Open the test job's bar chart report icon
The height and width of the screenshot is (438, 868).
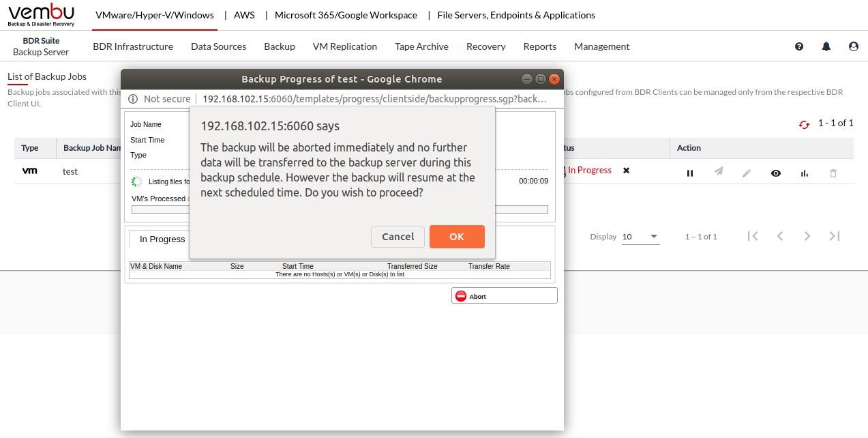pyautogui.click(x=805, y=173)
